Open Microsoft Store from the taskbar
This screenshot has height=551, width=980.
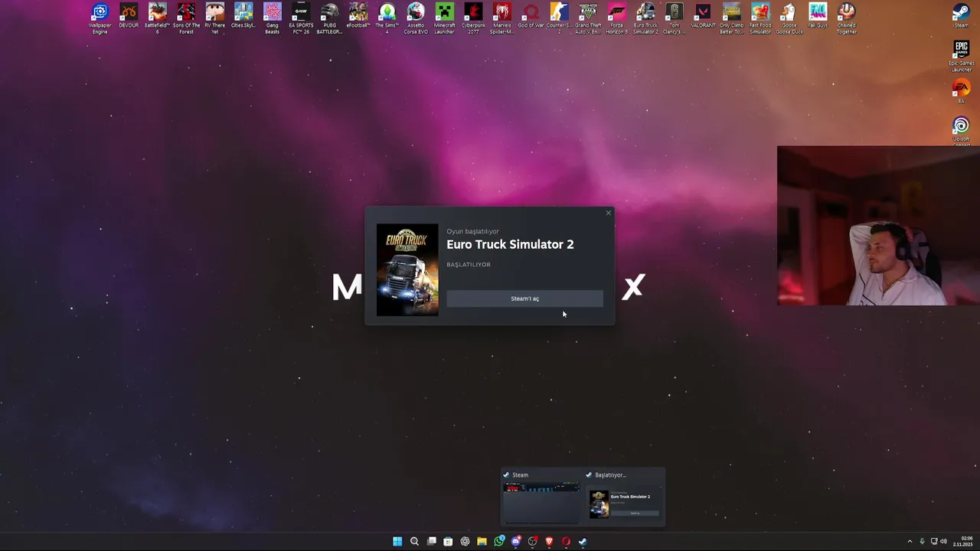point(448,541)
